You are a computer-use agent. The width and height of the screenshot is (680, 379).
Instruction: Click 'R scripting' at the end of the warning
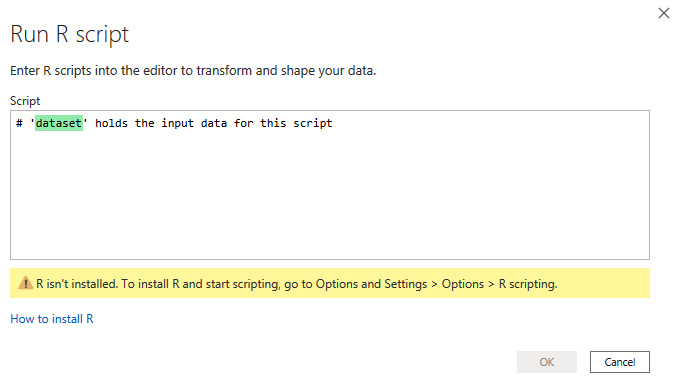pos(528,284)
